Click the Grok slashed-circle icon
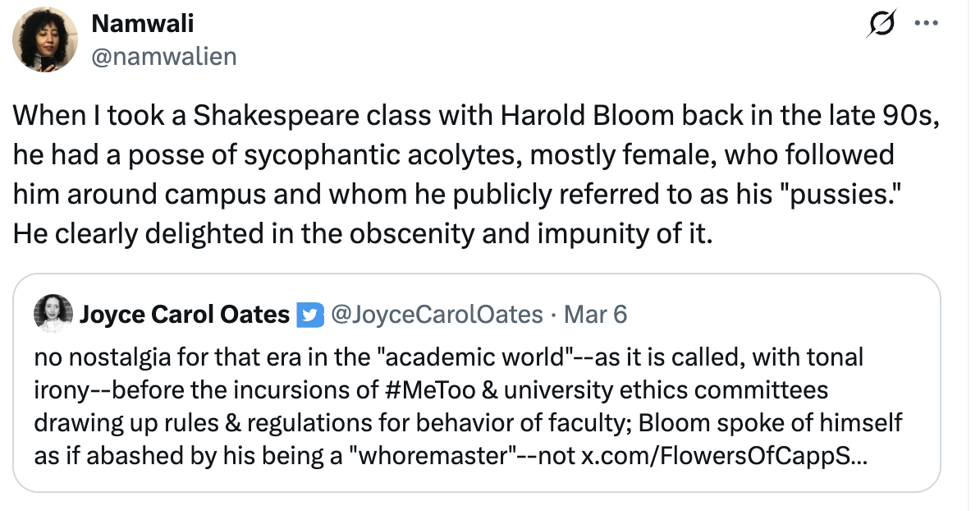This screenshot has width=980, height=511. (882, 23)
